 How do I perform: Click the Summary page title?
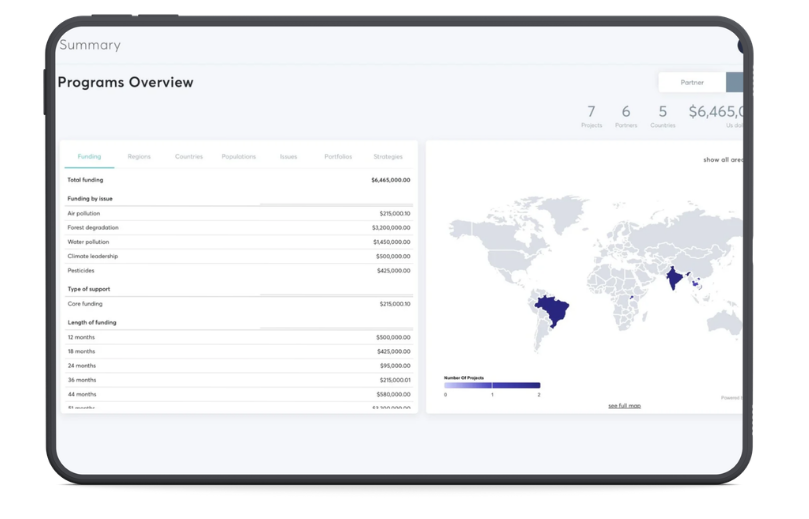pyautogui.click(x=90, y=45)
